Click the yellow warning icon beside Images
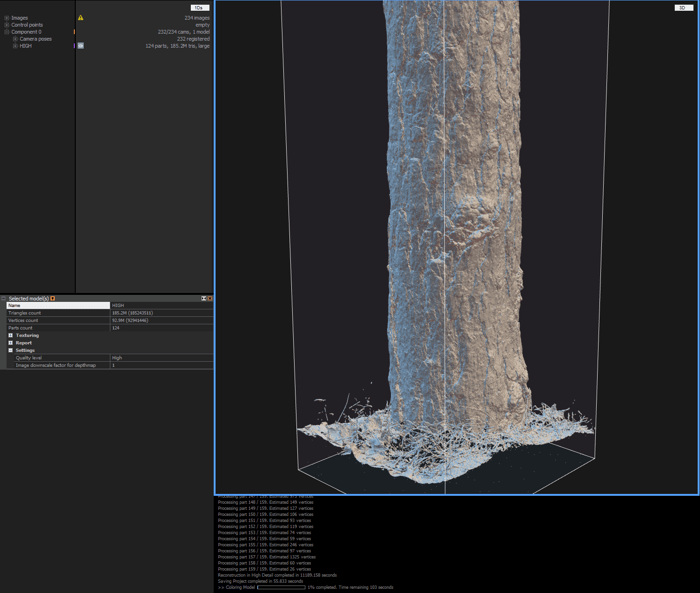This screenshot has width=700, height=593. (x=80, y=18)
